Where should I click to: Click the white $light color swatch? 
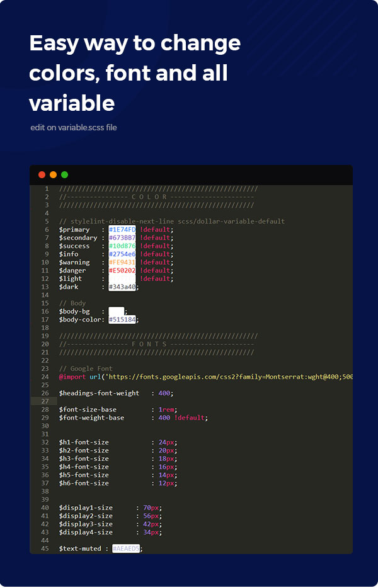tap(122, 279)
